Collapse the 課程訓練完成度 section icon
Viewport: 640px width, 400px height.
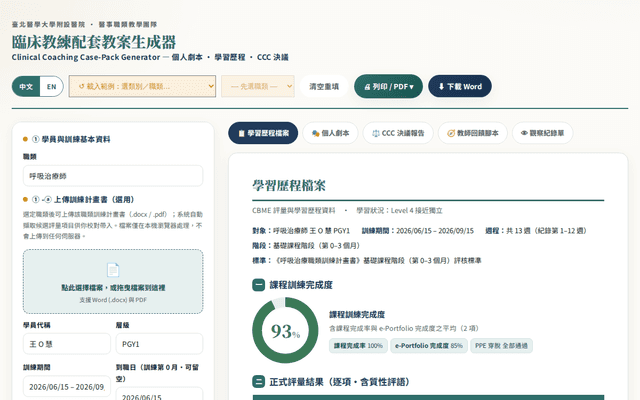[258, 285]
